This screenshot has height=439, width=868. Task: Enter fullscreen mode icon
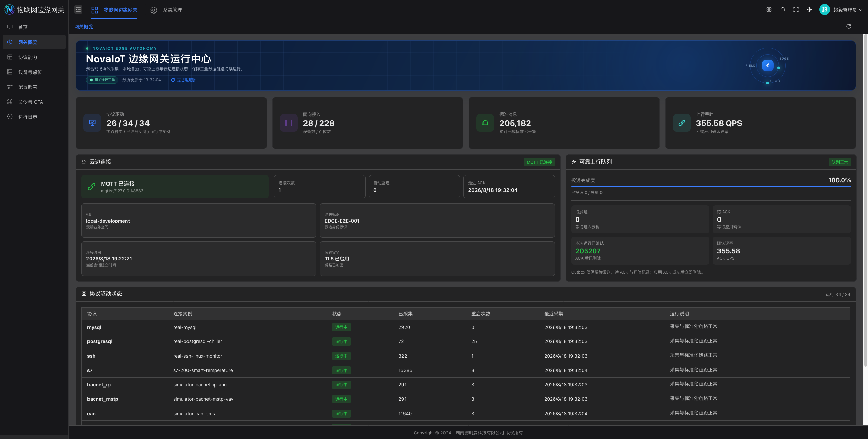796,9
